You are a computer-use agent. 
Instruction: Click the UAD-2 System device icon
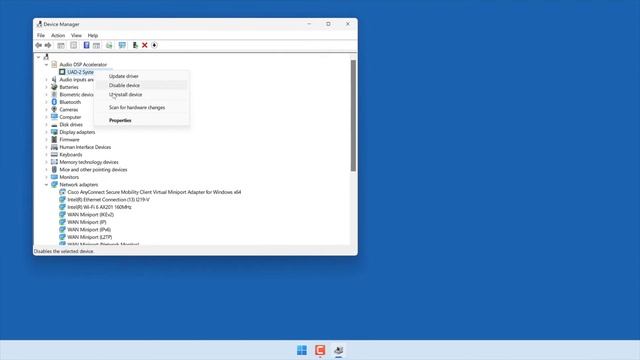coord(62,72)
